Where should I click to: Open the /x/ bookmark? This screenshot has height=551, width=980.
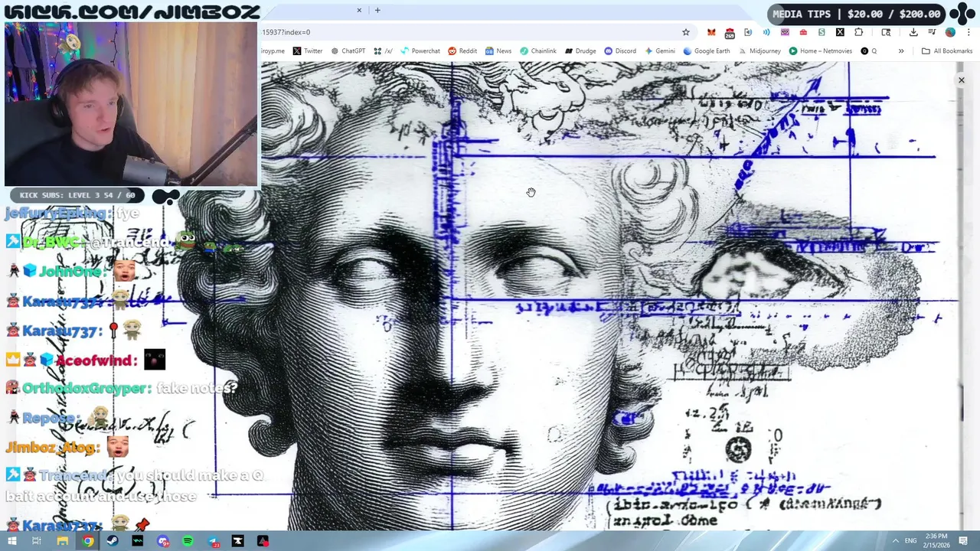coord(383,51)
